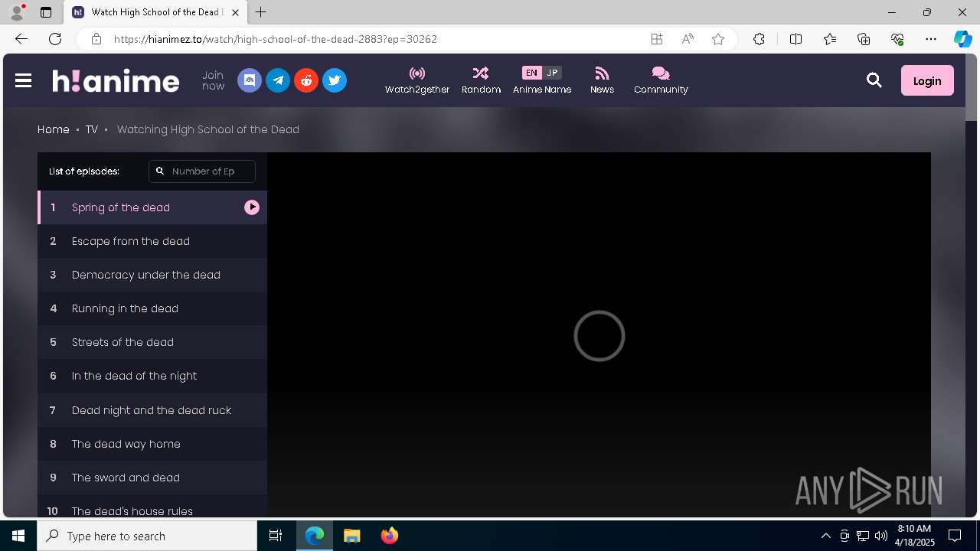980x551 pixels.
Task: Focus the Number of Ep search field
Action: coord(202,171)
